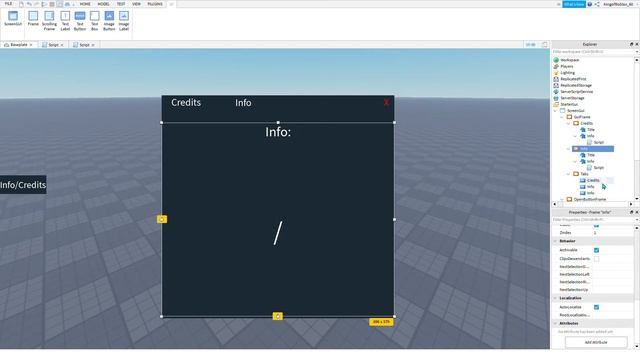Switch to the HOME ribbon tab

[x=85, y=4]
